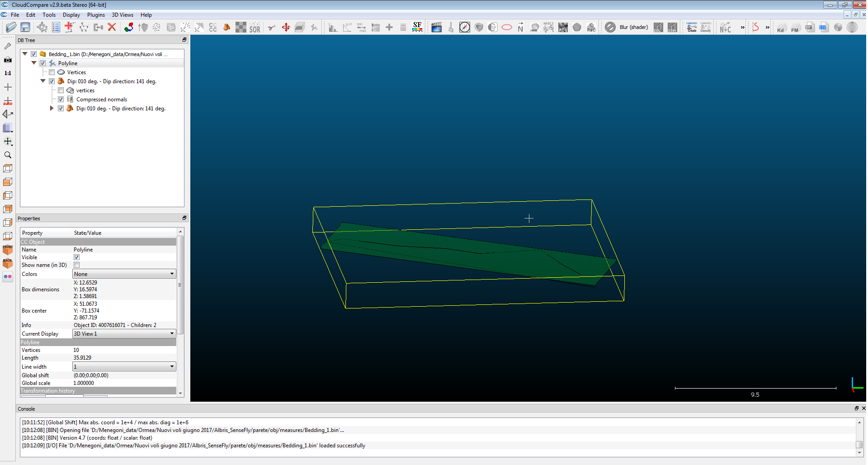Screen dimensions: 868x465
Task: Enable the EDL shader
Action: tap(657, 27)
